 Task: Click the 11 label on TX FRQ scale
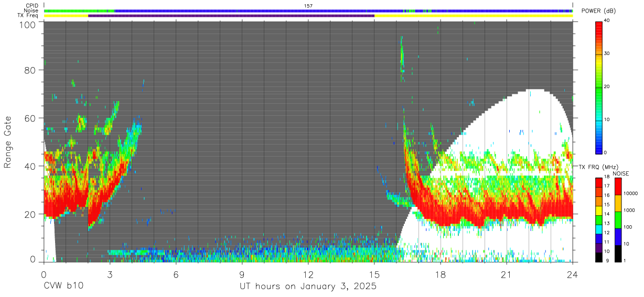tap(607, 242)
